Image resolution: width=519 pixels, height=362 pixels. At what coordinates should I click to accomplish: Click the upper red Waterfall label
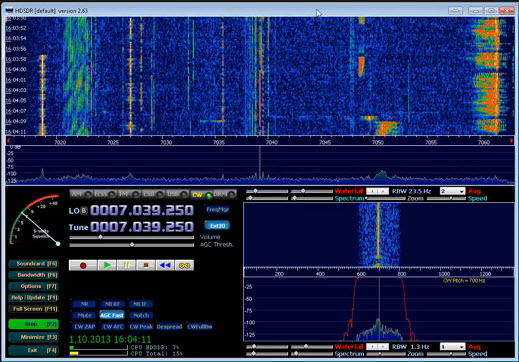click(349, 191)
